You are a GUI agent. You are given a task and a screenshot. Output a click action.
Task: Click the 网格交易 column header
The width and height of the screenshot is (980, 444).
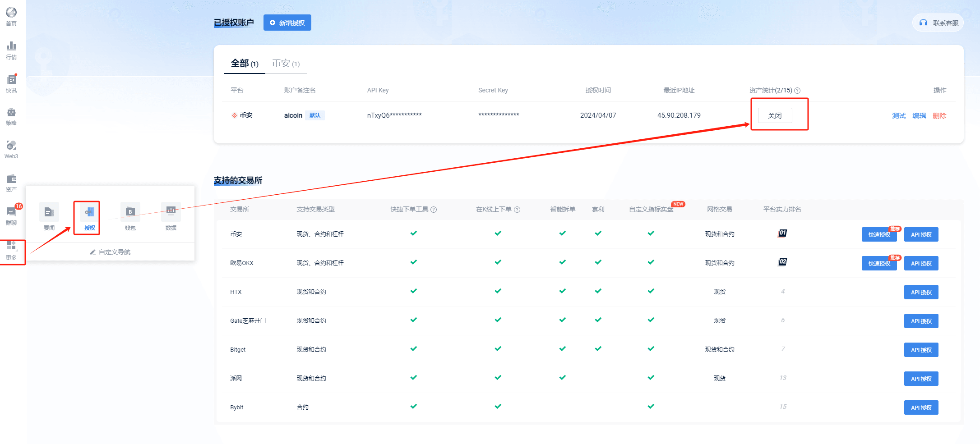(720, 209)
